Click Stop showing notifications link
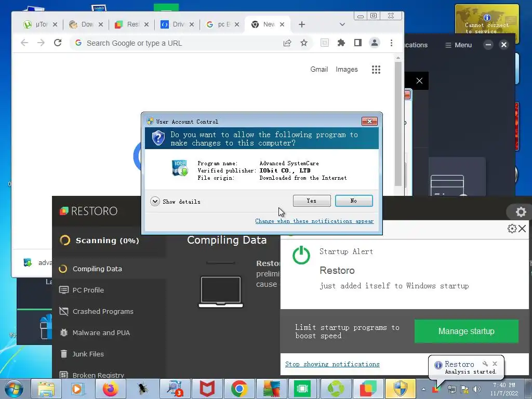This screenshot has width=532, height=399. (x=332, y=364)
